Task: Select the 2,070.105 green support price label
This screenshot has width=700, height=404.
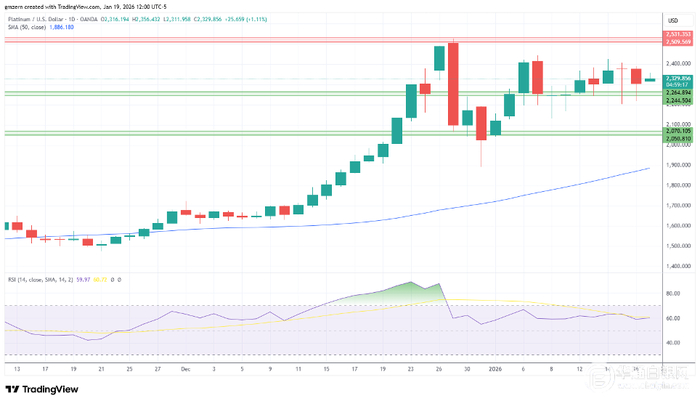Action: point(678,131)
